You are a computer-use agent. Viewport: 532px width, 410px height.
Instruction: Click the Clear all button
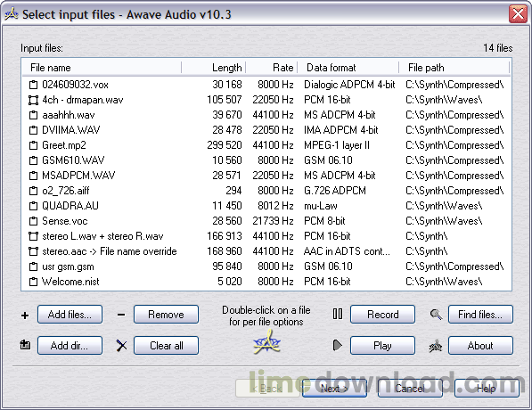pyautogui.click(x=167, y=346)
